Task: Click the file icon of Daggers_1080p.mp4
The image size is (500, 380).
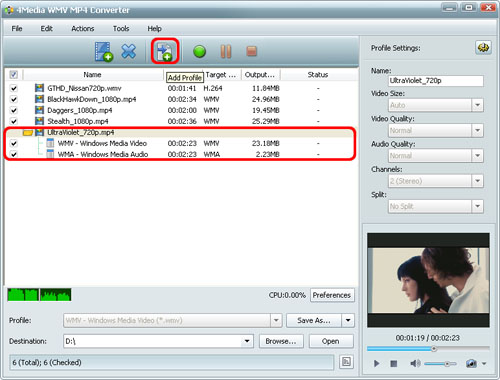Action: [39, 110]
